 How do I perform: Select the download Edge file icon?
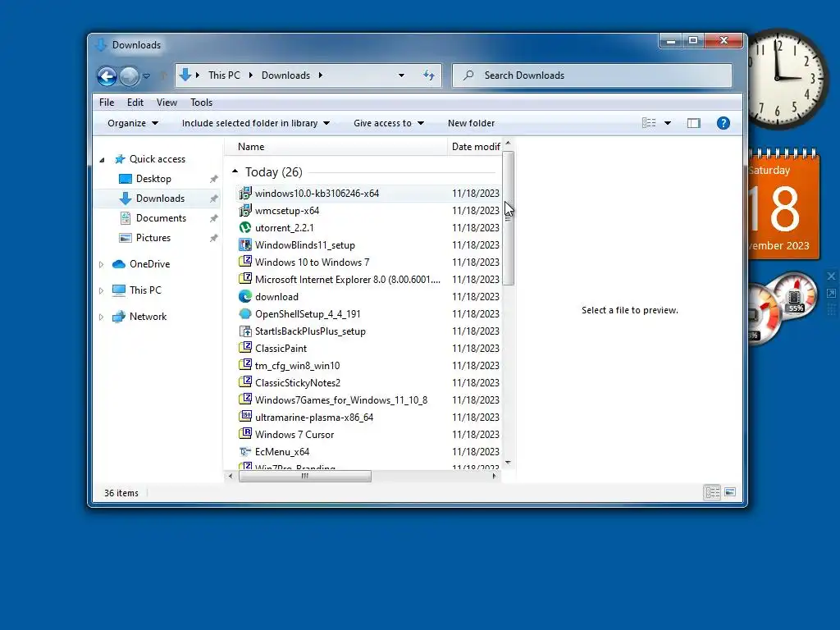244,296
